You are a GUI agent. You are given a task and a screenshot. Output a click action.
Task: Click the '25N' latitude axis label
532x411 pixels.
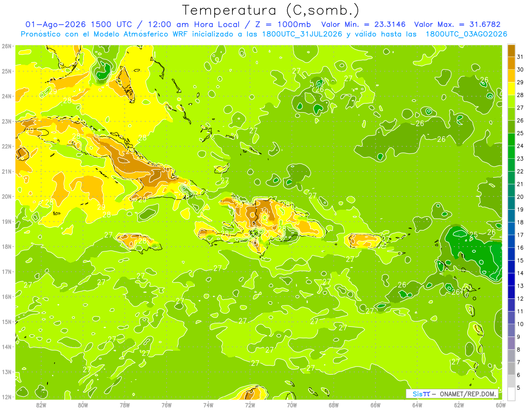7,71
